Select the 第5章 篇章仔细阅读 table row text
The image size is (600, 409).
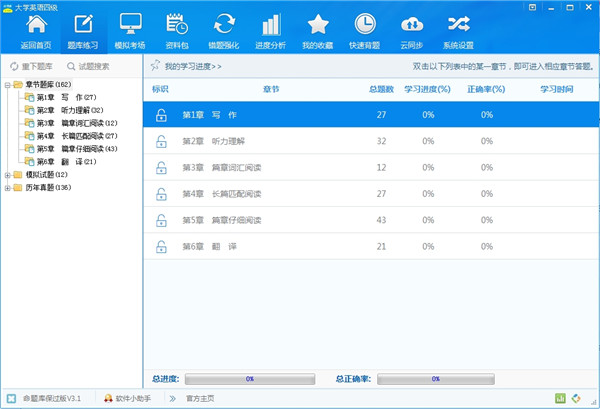[222, 220]
